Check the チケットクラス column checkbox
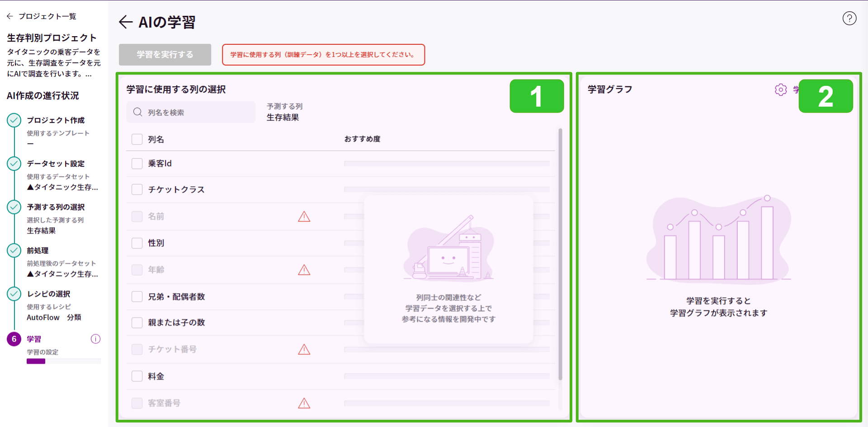 click(x=137, y=189)
